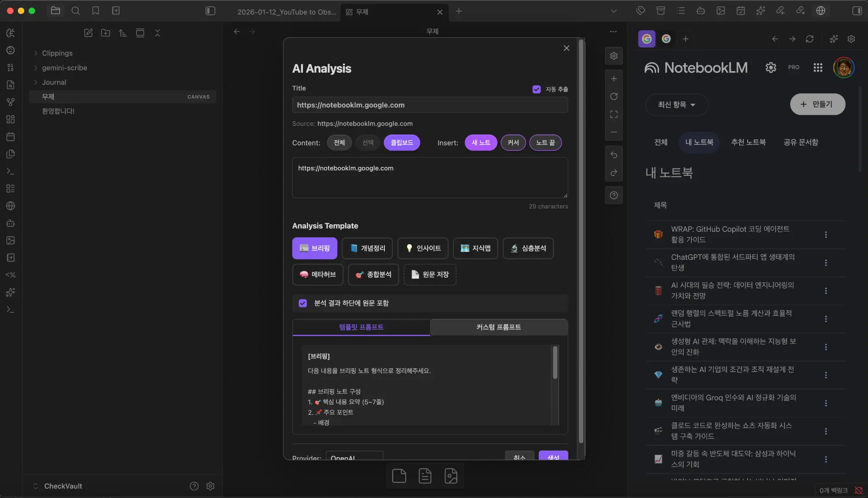
Task: Select 노트 끝 insert option
Action: click(545, 143)
